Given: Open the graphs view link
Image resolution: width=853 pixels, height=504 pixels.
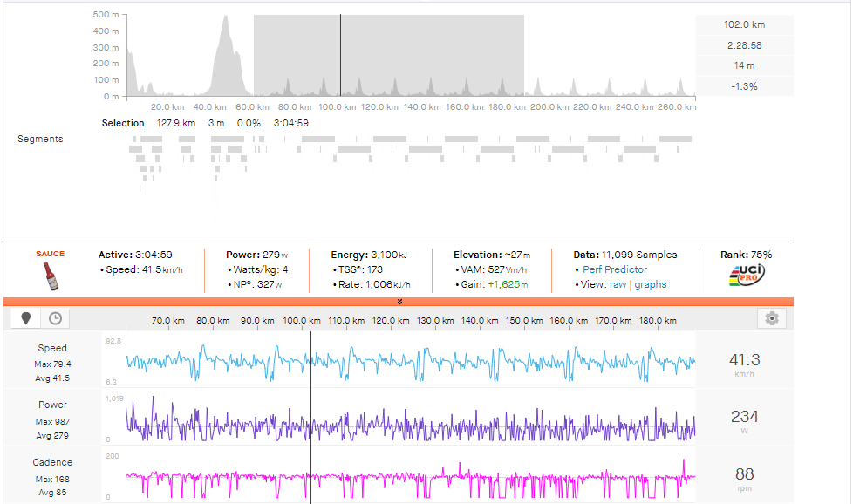Looking at the screenshot, I should pos(651,284).
